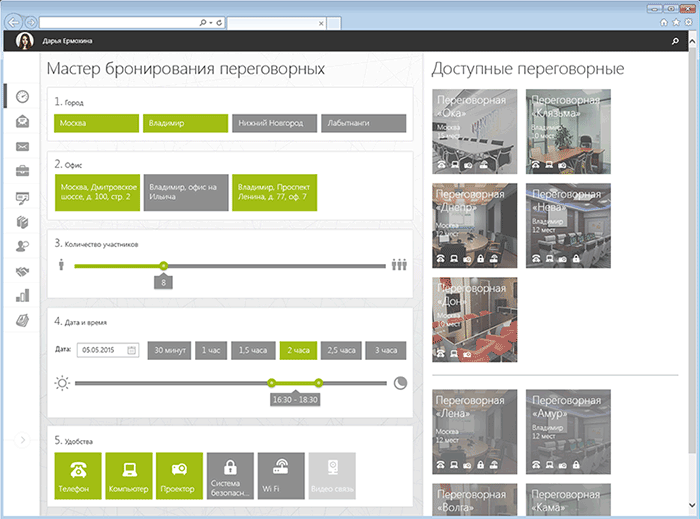Click the user name Дарья Ермохина

[67, 41]
